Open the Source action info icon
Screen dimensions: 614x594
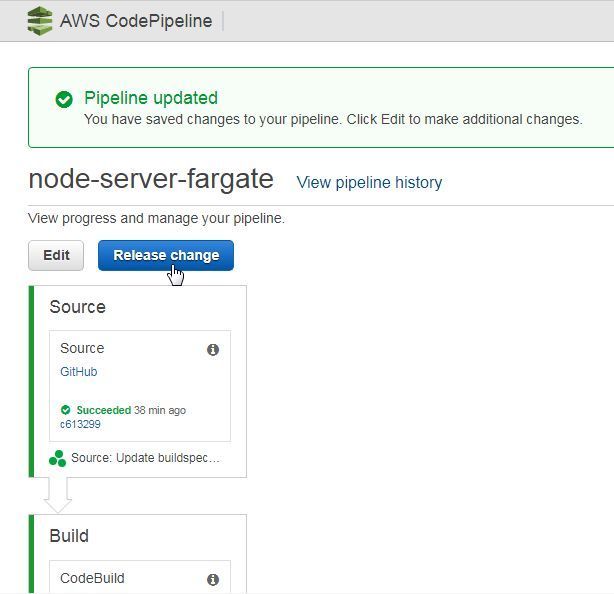213,349
